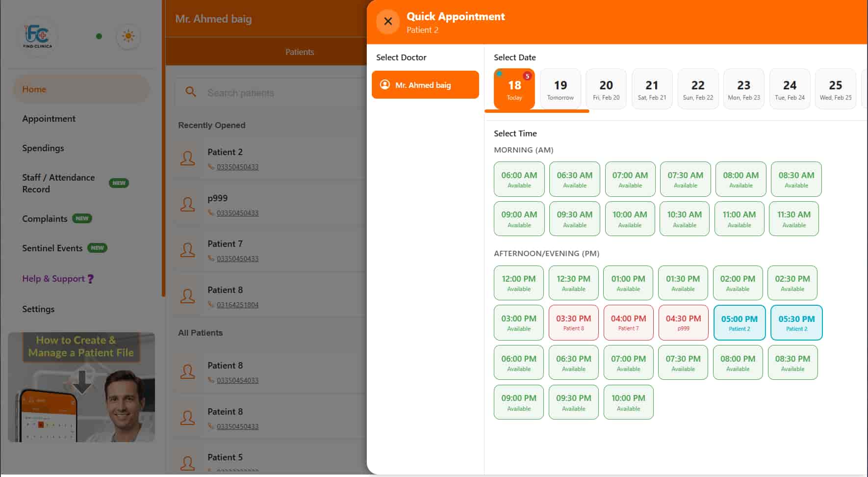Screen dimensions: 868x477
Task: Click p999 patient avatar icon
Action: point(187,204)
